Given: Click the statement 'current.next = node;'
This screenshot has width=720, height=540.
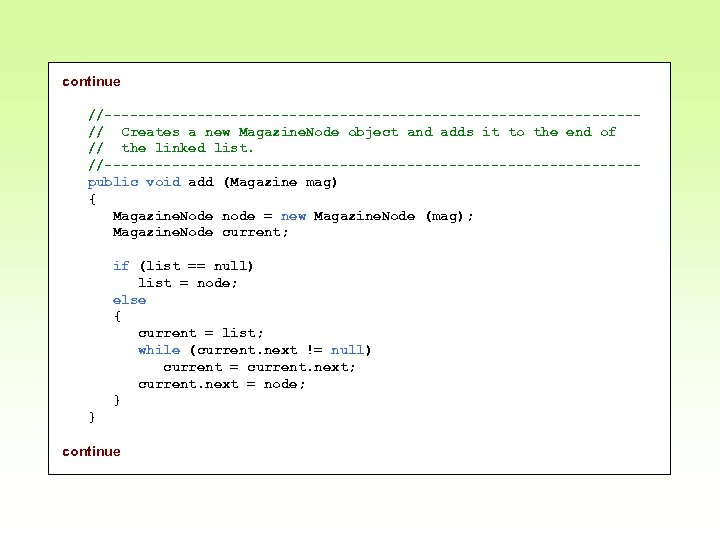Looking at the screenshot, I should coord(221,384).
